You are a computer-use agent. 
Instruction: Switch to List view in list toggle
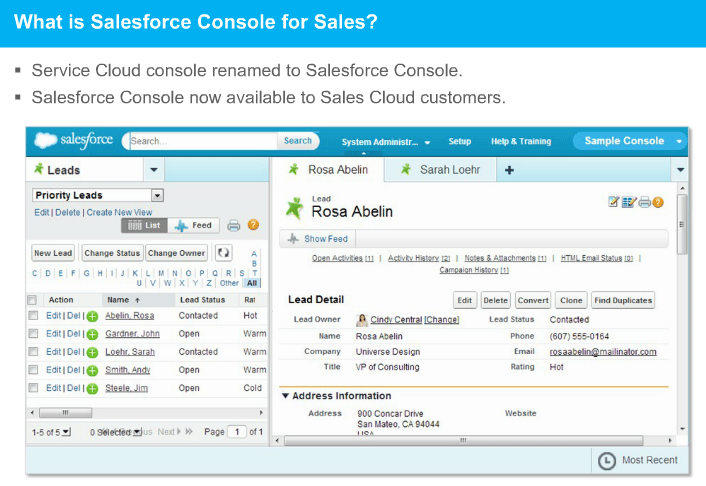click(144, 225)
